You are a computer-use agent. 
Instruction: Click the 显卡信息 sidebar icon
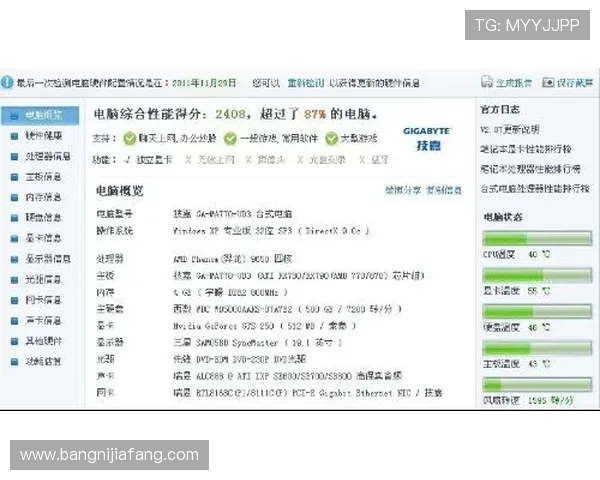click(x=15, y=238)
